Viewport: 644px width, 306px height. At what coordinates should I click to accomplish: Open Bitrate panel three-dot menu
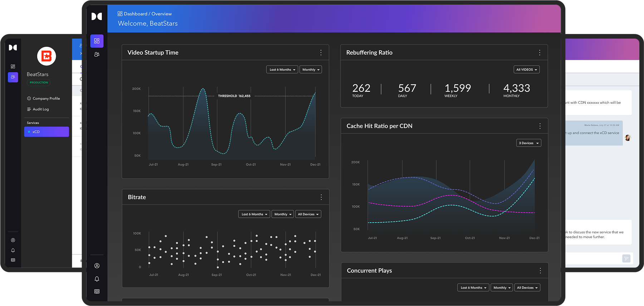(x=321, y=197)
